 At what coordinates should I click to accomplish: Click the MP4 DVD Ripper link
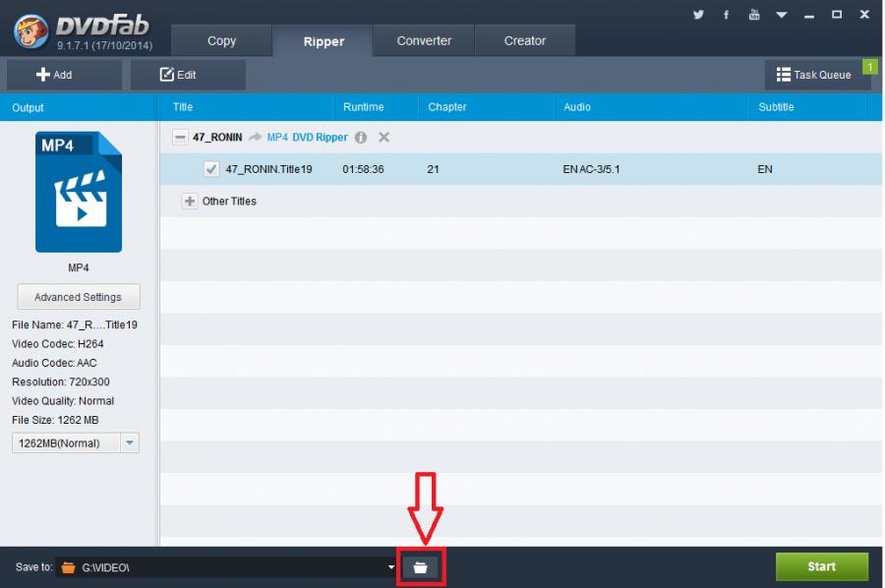[x=307, y=137]
